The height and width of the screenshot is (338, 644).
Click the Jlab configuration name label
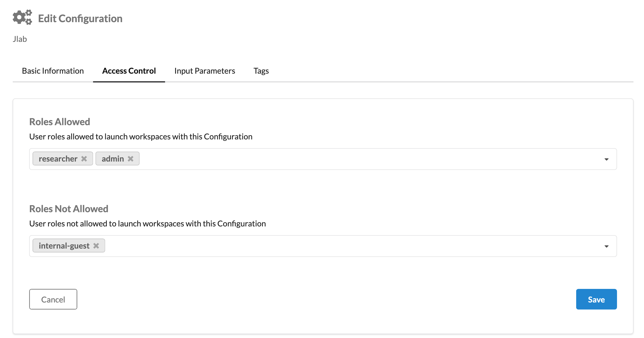point(20,39)
